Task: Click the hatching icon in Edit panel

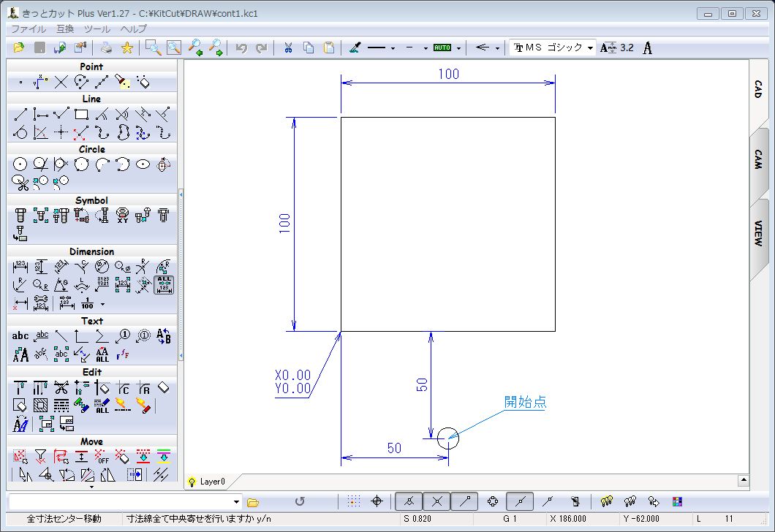Action: [40, 406]
